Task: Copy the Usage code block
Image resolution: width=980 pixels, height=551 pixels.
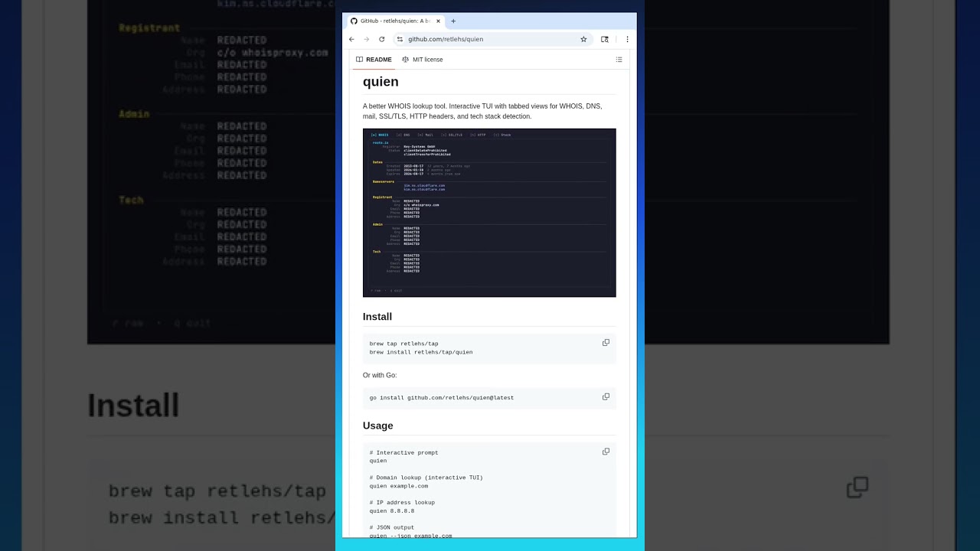Action: pos(606,452)
